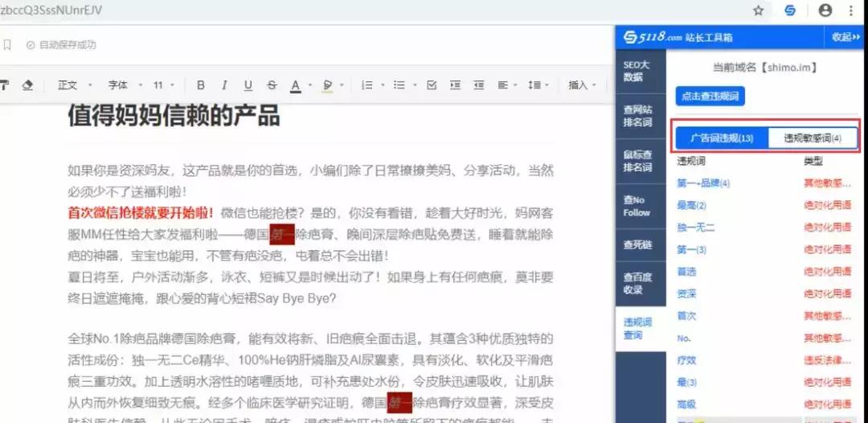Expand the alignment options arrow
The width and height of the screenshot is (868, 423).
click(517, 85)
